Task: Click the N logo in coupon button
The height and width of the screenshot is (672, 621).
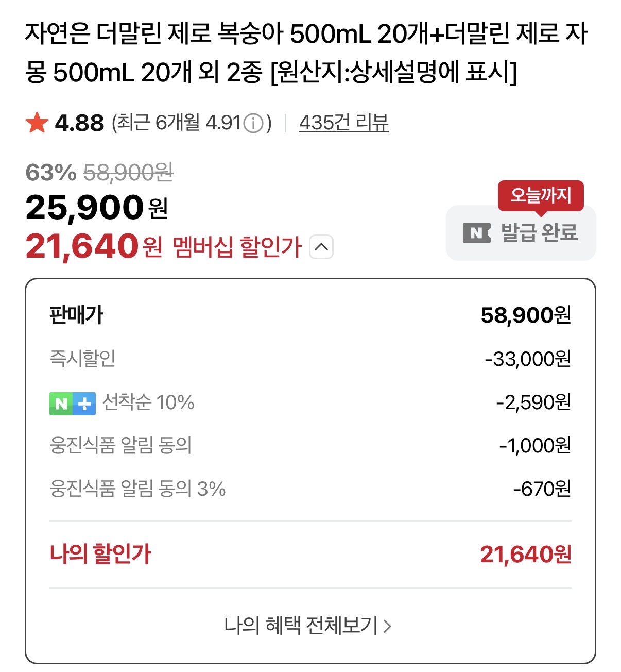Action: pyautogui.click(x=476, y=233)
